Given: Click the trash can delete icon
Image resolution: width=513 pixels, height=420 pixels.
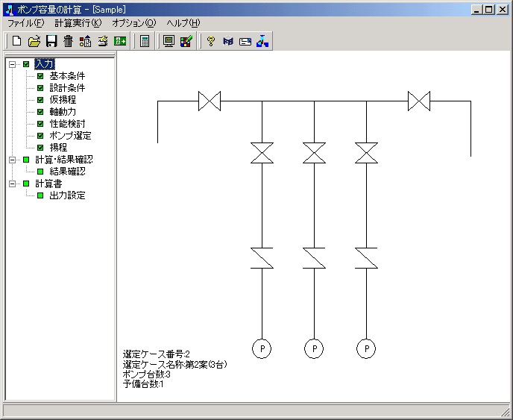Looking at the screenshot, I should (69, 41).
